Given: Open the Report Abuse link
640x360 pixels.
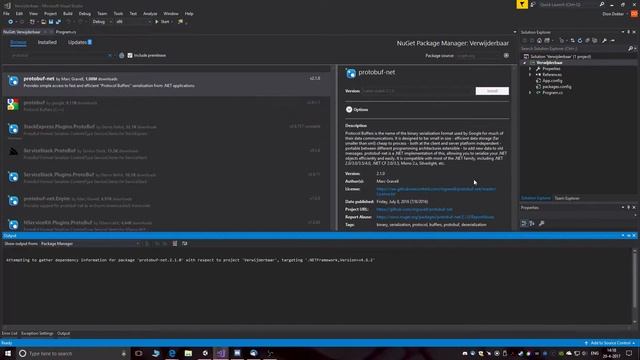Looking at the screenshot, I should coord(435,217).
